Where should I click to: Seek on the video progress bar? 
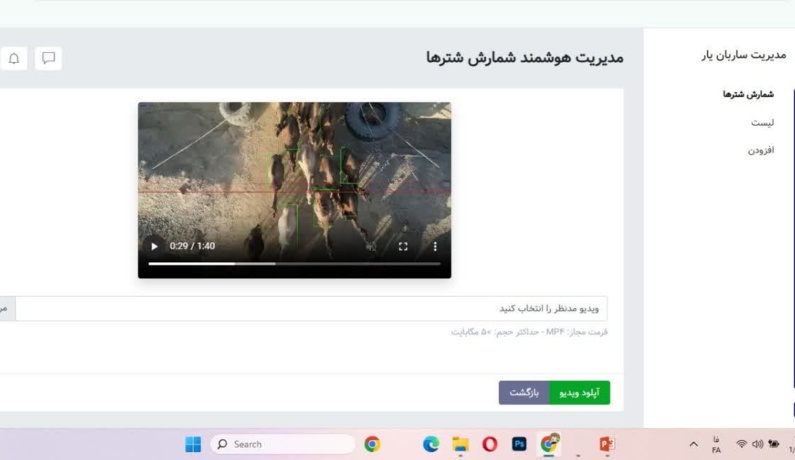point(294,264)
